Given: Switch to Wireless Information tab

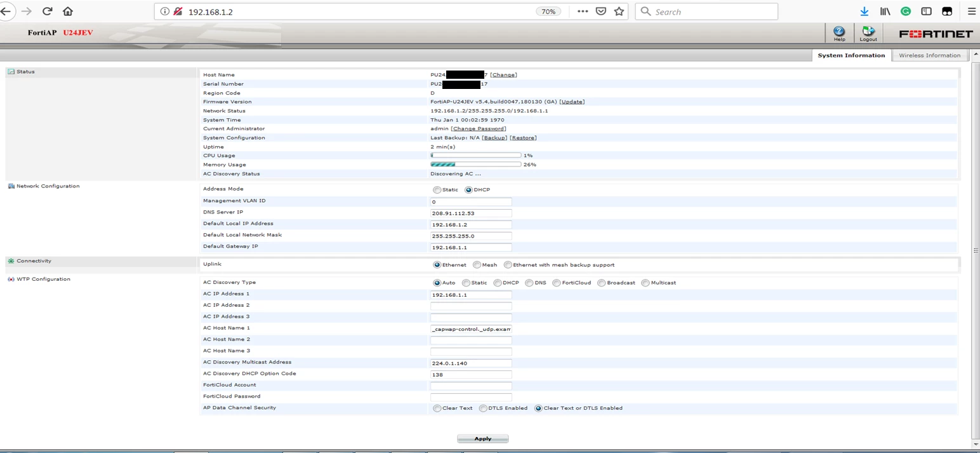Looking at the screenshot, I should [929, 55].
